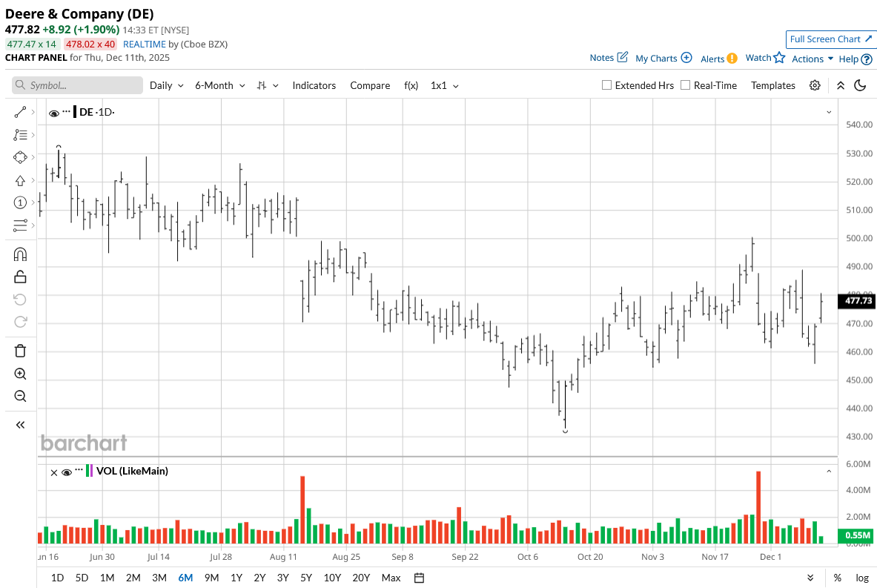Enable the Real-Time checkbox
This screenshot has width=877, height=588.
pyautogui.click(x=685, y=85)
